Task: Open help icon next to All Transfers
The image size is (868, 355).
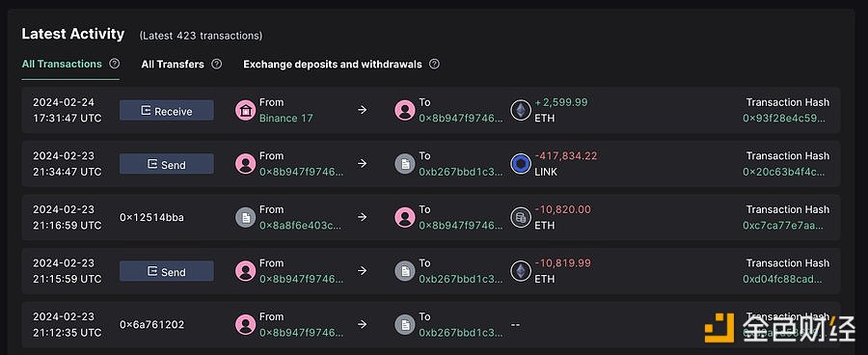Action: point(217,64)
